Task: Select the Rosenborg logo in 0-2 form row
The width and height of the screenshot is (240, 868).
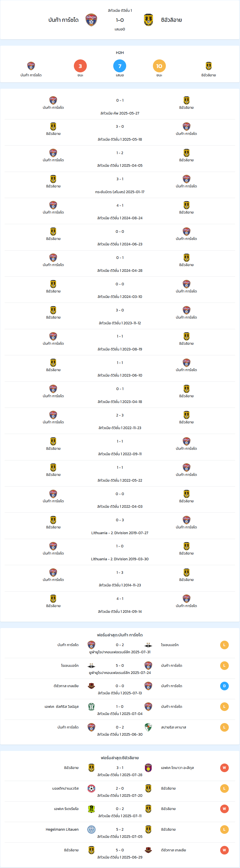Action: tap(148, 645)
